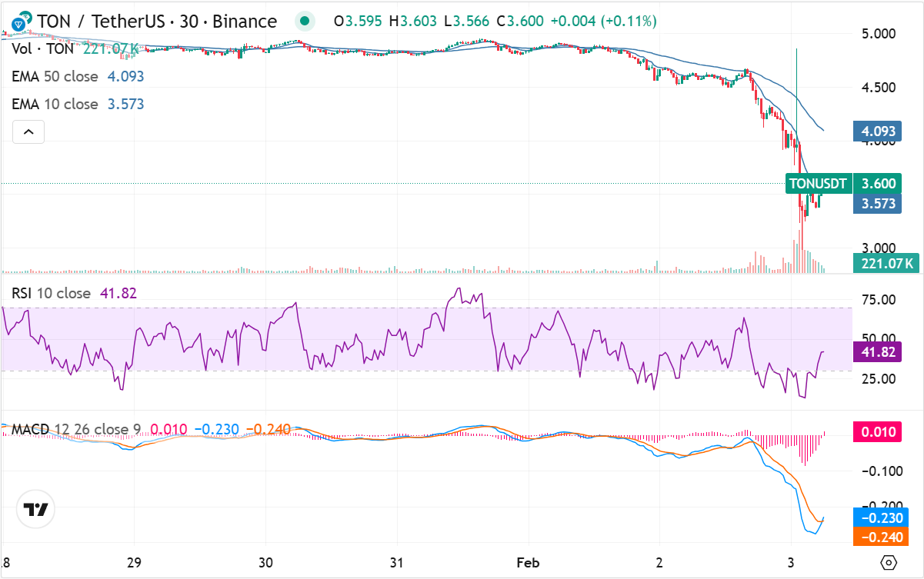Click the teal "221.07K" volume axis label
The height and width of the screenshot is (579, 924).
click(887, 264)
